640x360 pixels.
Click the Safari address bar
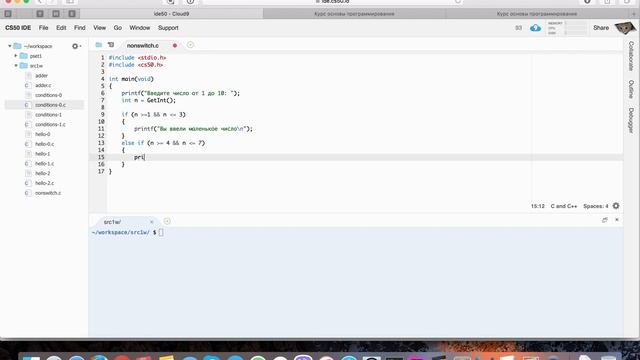tap(333, 2)
